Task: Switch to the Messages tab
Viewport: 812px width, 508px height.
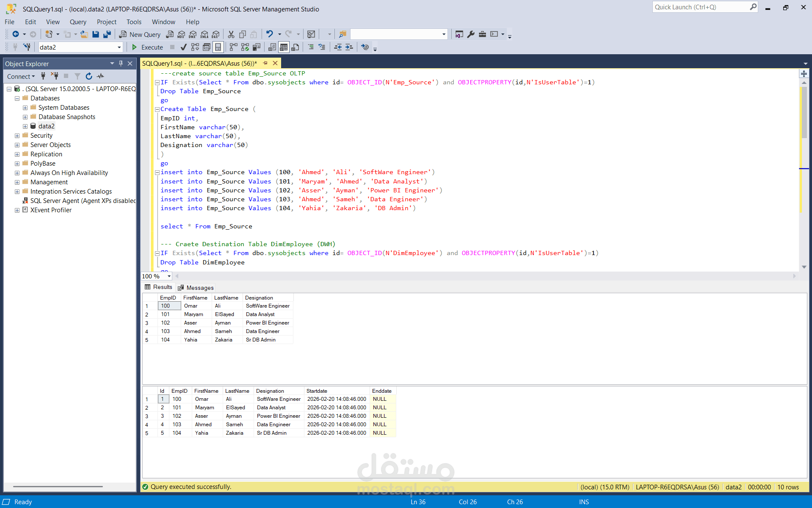Action: [196, 288]
